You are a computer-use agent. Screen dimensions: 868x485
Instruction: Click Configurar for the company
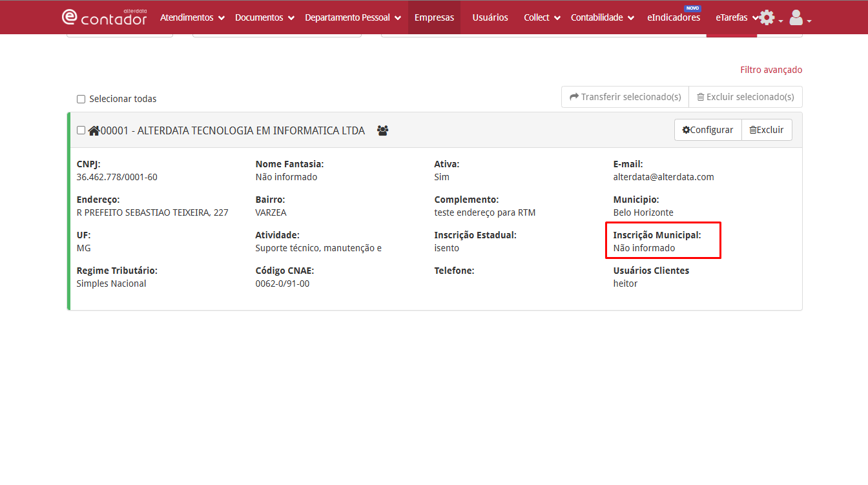click(708, 130)
